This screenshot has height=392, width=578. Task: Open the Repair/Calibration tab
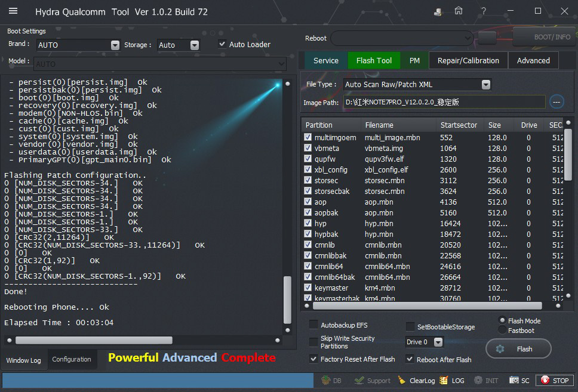pos(468,60)
